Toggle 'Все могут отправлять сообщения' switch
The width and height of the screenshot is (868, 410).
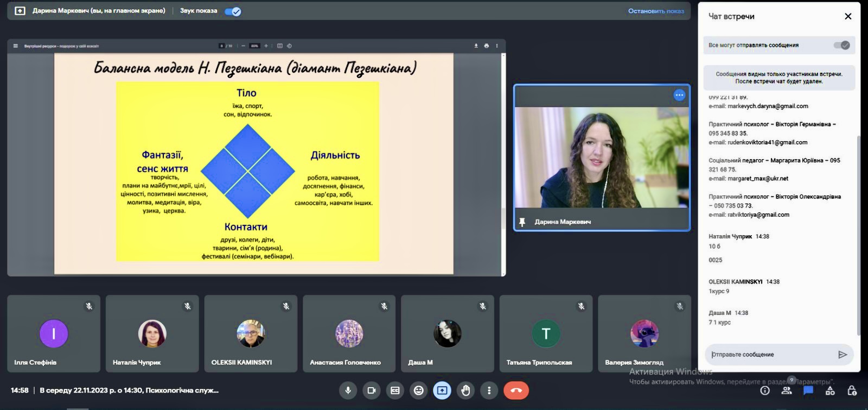click(x=841, y=45)
